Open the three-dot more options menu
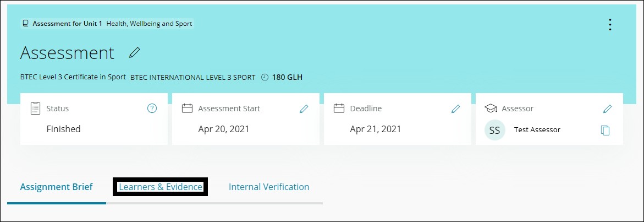 tap(609, 25)
